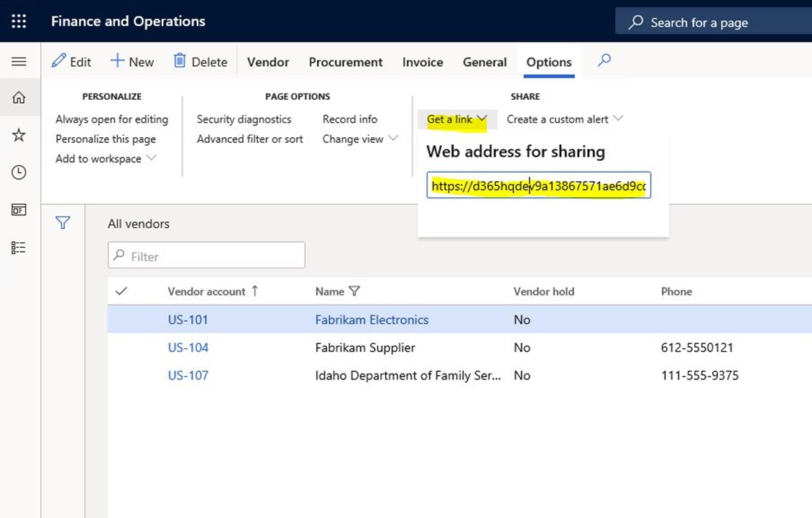Expand the hamburger navigation menu
Image resolution: width=812 pixels, height=518 pixels.
tap(19, 62)
